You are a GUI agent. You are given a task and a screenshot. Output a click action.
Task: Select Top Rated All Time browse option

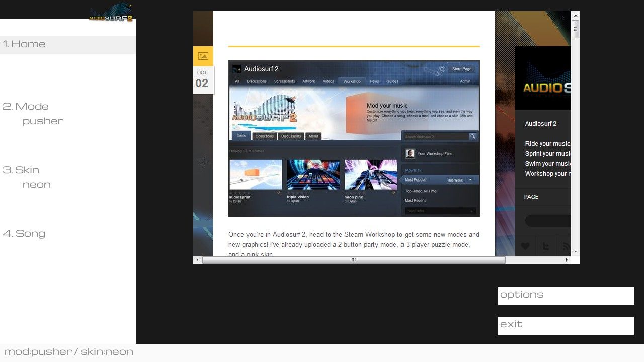coord(421,191)
